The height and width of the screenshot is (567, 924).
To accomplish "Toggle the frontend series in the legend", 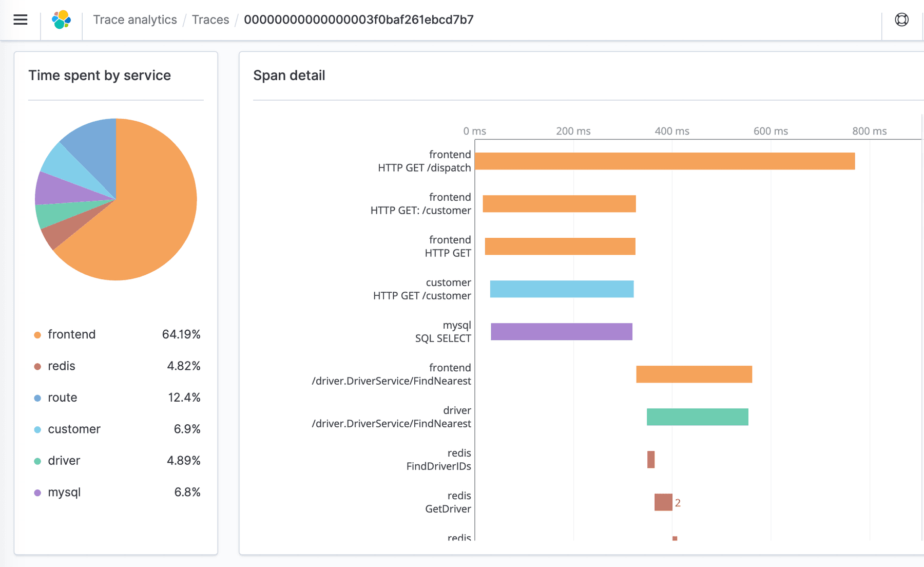I will pos(71,334).
